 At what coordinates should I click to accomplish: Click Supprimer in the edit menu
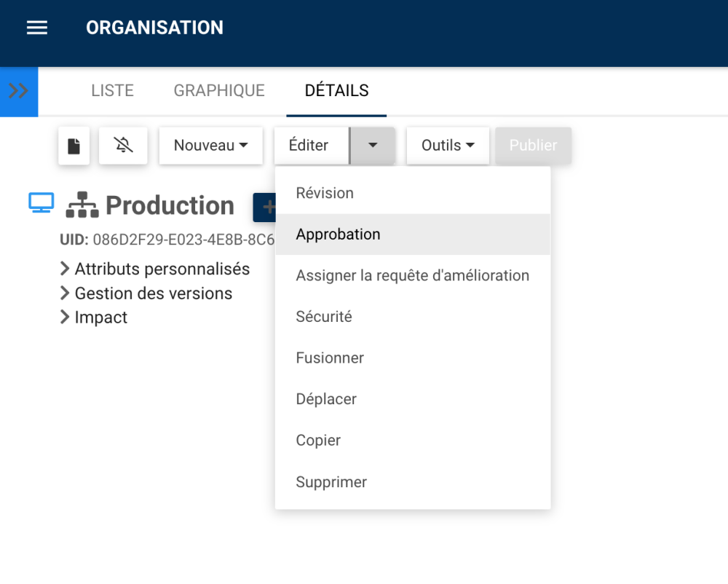click(331, 482)
